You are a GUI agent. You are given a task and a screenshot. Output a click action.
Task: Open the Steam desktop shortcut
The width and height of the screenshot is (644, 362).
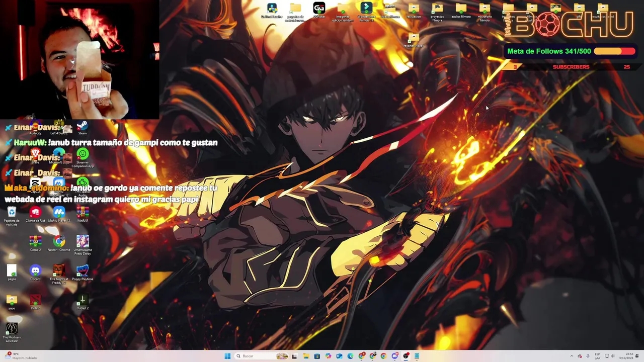pyautogui.click(x=83, y=128)
